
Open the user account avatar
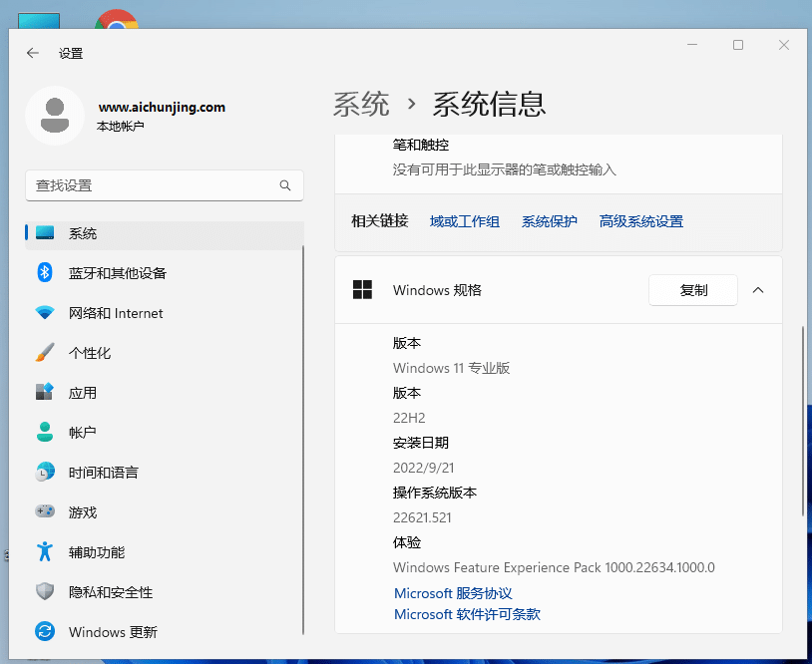[55, 115]
